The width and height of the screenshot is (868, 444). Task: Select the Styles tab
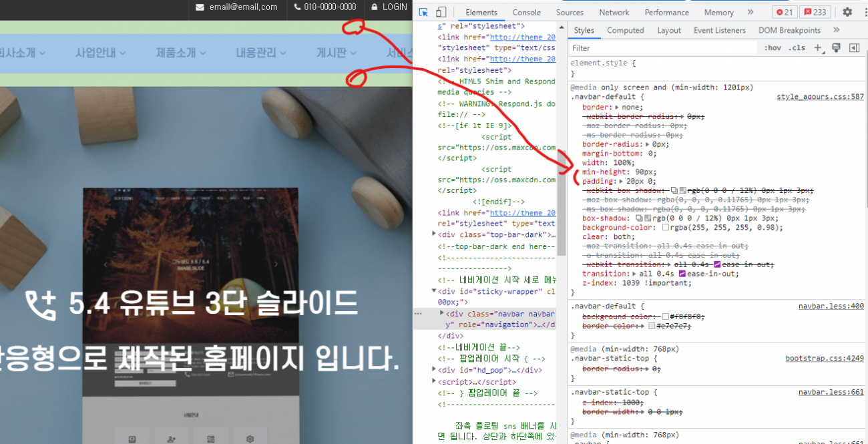click(x=584, y=30)
